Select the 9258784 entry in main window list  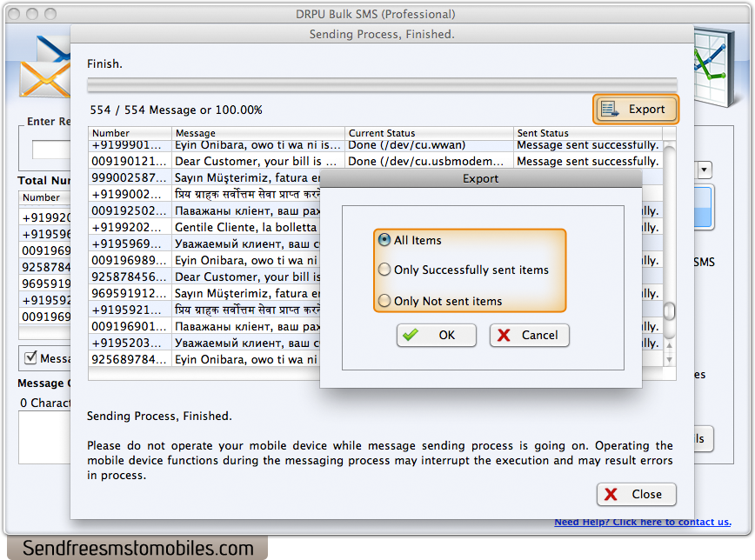pyautogui.click(x=44, y=267)
